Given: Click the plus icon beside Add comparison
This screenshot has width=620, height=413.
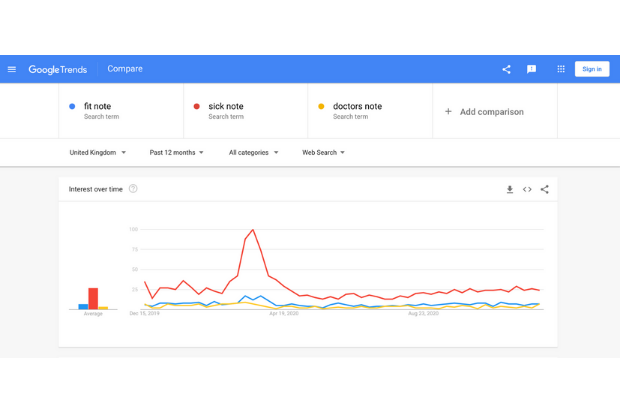Looking at the screenshot, I should pos(448,112).
